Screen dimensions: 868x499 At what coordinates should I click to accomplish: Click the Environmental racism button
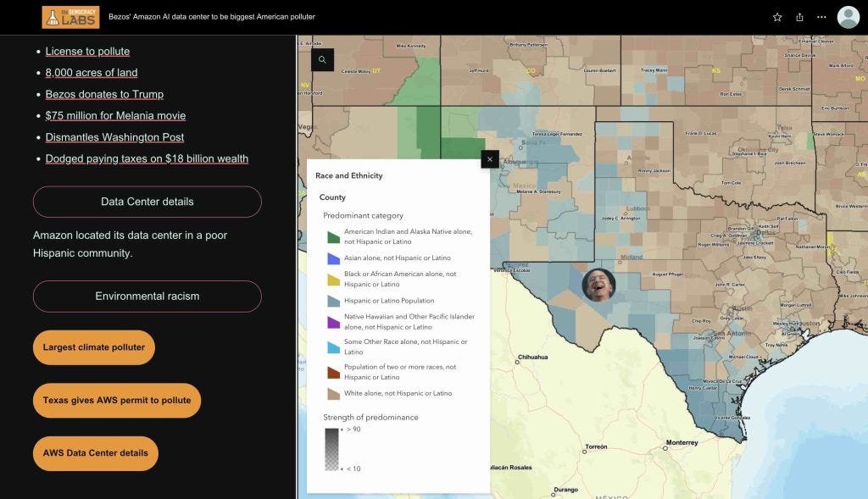pyautogui.click(x=147, y=297)
